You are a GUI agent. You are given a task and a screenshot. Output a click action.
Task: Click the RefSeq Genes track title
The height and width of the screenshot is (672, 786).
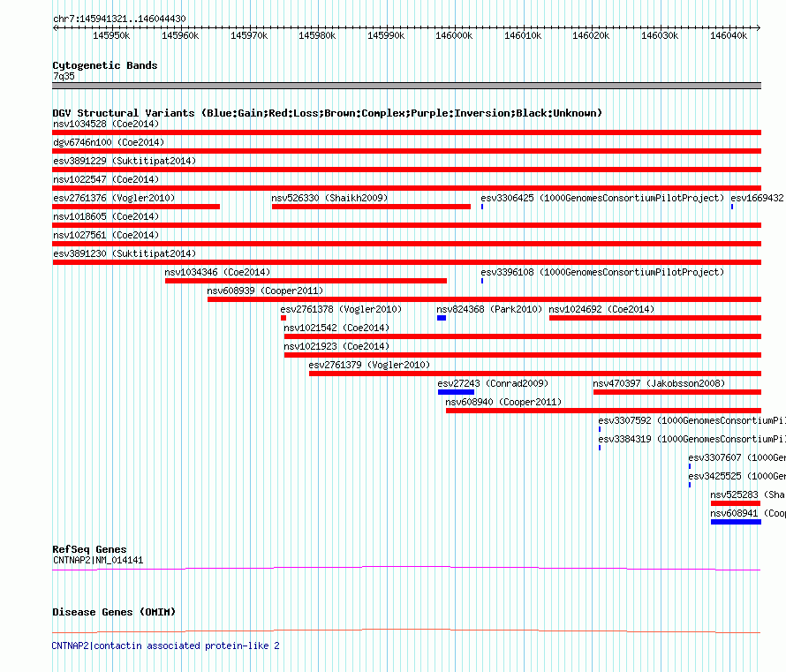[x=89, y=550]
